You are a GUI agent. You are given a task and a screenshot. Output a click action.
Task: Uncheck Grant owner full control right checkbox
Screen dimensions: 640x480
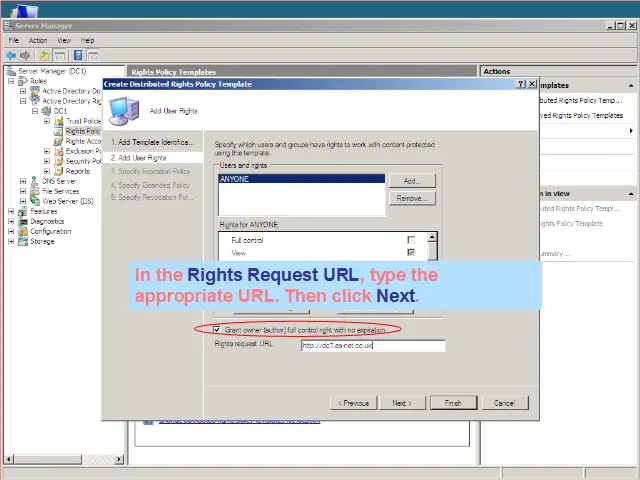click(x=217, y=329)
